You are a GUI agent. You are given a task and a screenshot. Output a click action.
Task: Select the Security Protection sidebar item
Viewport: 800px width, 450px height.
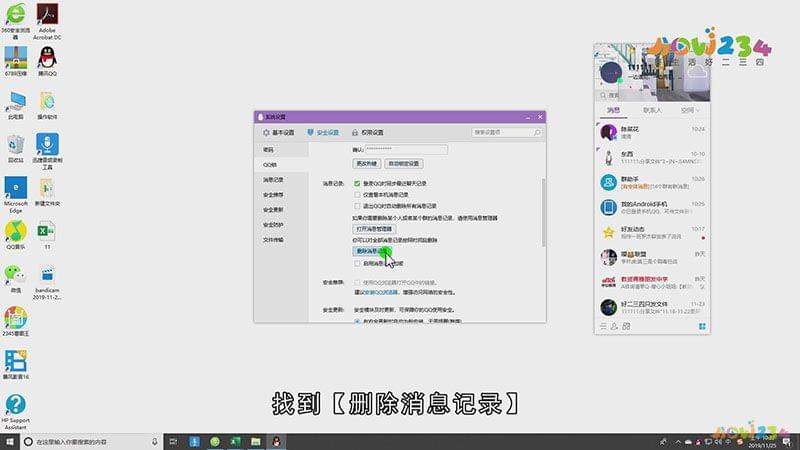[281, 225]
